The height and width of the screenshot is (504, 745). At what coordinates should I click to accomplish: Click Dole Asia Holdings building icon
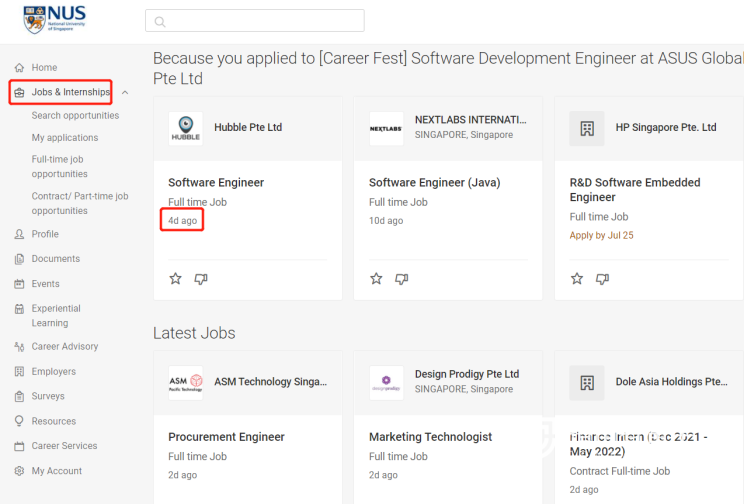587,382
